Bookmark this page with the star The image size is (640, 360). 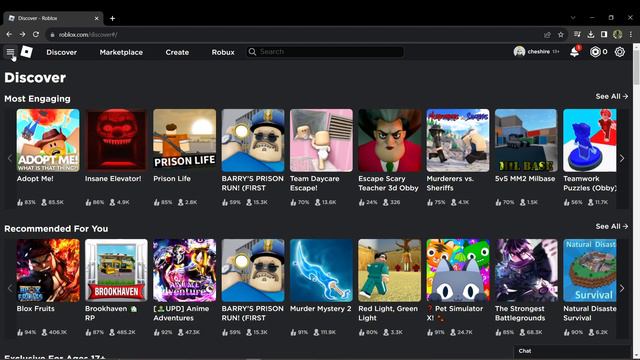coord(561,35)
